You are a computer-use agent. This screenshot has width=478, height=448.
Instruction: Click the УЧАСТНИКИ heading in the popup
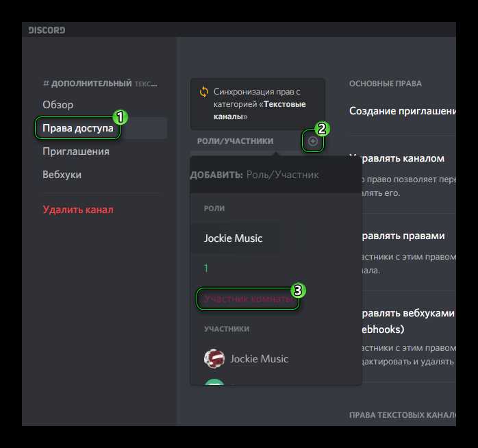click(227, 329)
